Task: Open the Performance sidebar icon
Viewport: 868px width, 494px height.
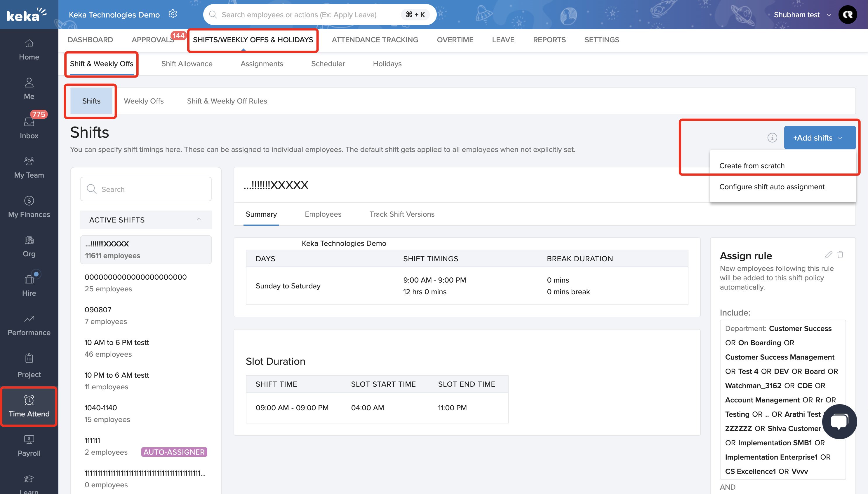Action: pos(29,319)
